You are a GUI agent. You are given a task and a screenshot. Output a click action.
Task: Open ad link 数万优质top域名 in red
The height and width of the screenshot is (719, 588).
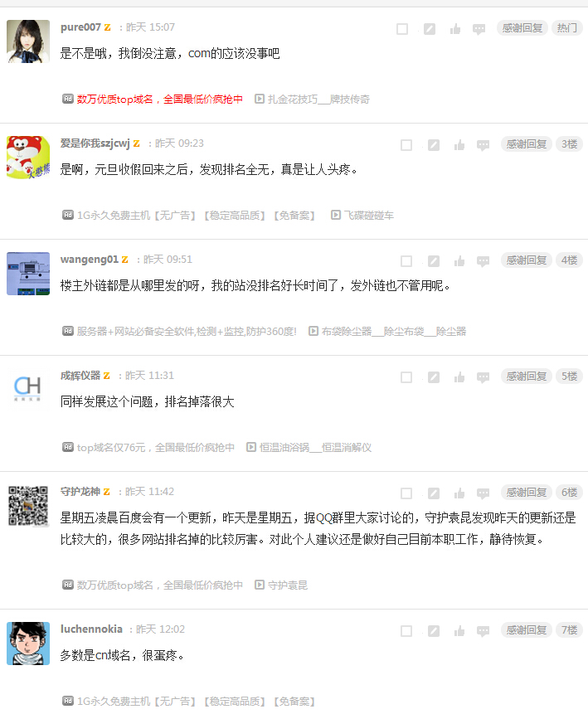[159, 99]
